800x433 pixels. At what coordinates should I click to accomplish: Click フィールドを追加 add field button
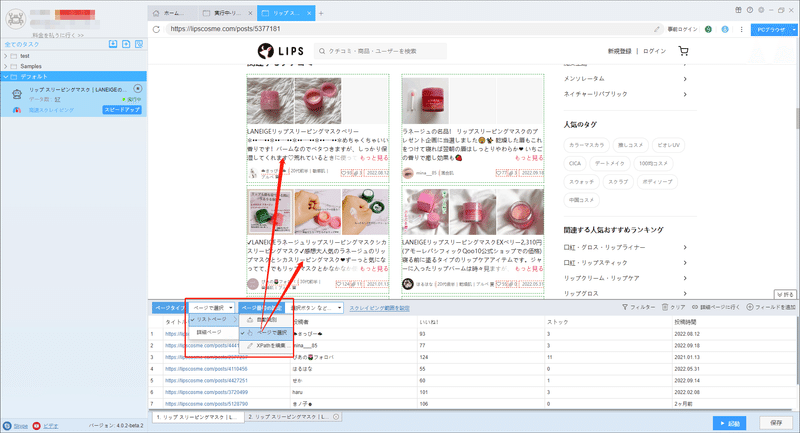tap(771, 307)
